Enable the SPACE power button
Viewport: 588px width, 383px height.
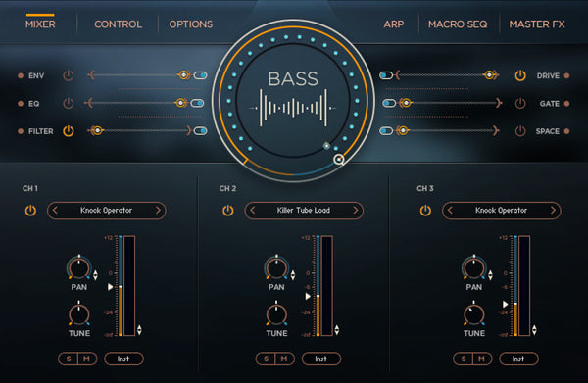click(x=520, y=131)
